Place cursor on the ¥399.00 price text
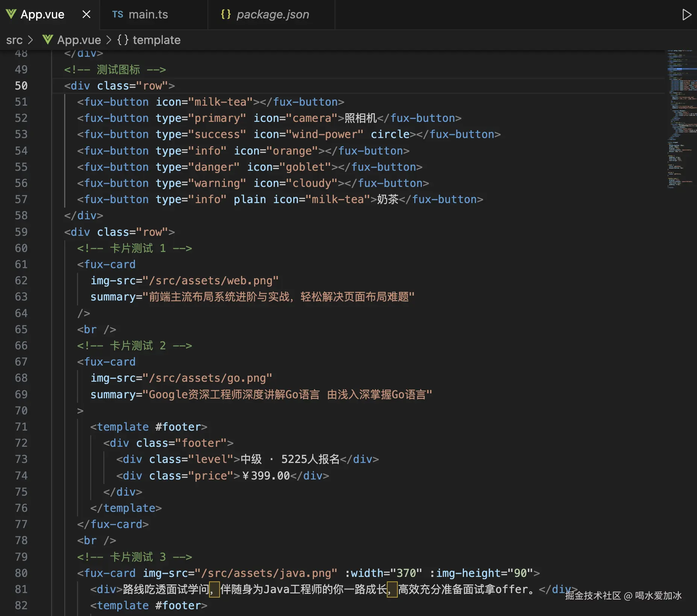 pos(266,476)
